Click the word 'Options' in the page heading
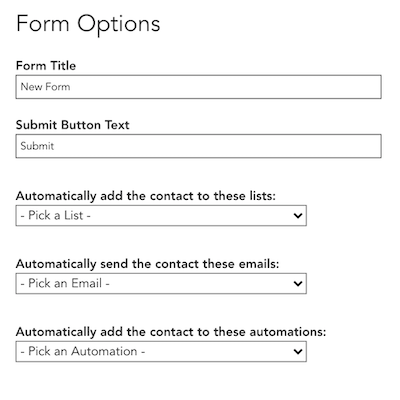The image size is (400, 400). [x=119, y=25]
